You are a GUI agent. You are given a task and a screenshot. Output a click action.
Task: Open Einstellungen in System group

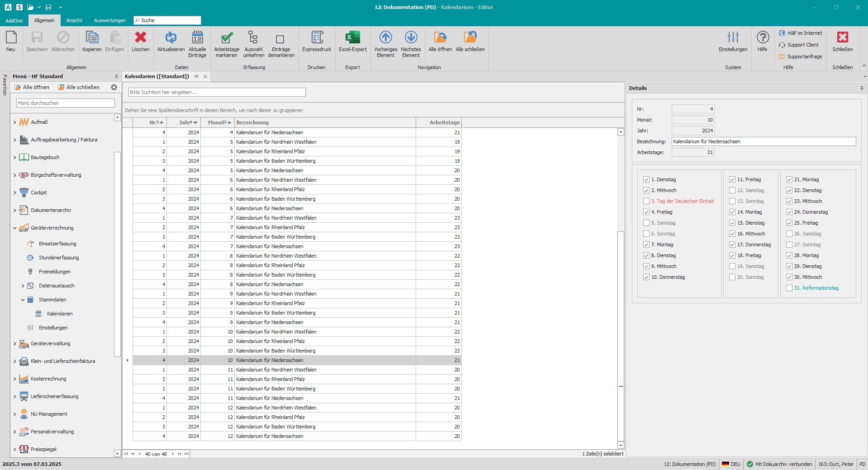(733, 38)
